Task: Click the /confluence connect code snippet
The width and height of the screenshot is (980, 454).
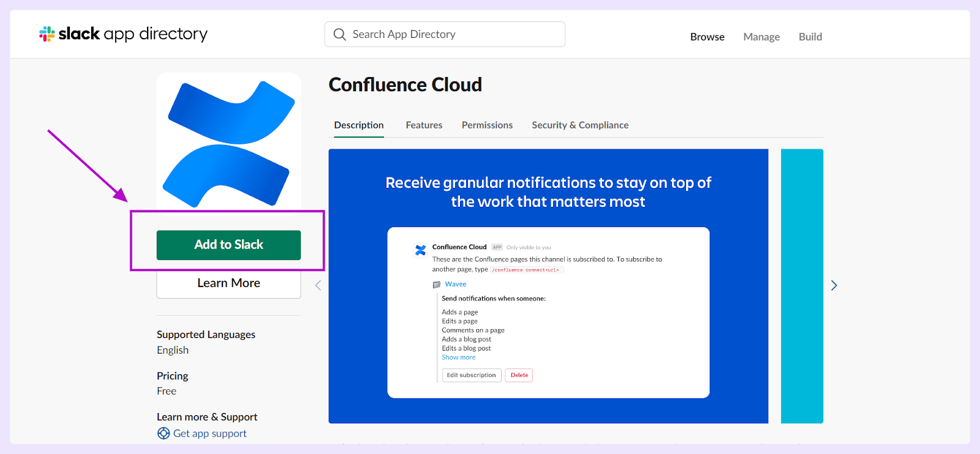Action: click(x=527, y=270)
